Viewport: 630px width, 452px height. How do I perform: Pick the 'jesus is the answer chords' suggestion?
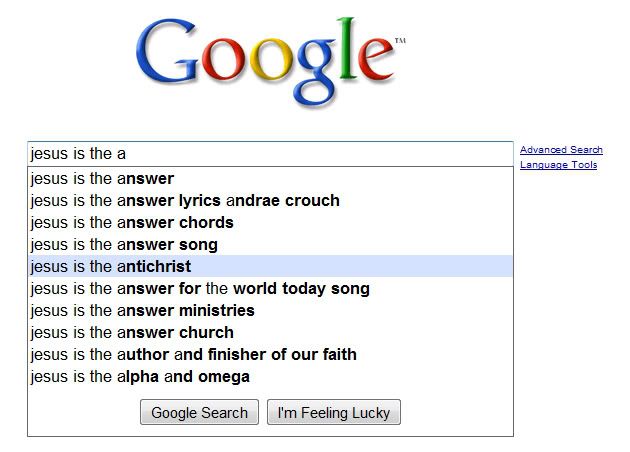(x=132, y=223)
